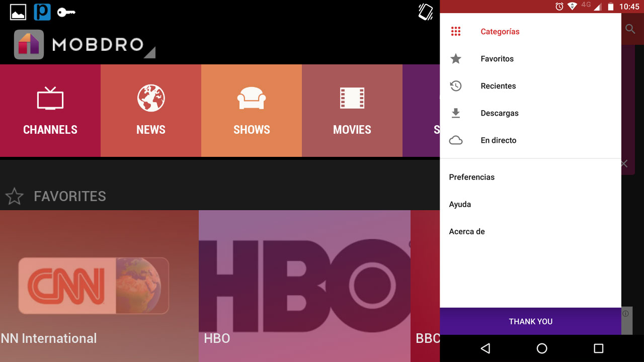
Task: Expand the Mobdro title dropdown arrow
Action: [149, 52]
